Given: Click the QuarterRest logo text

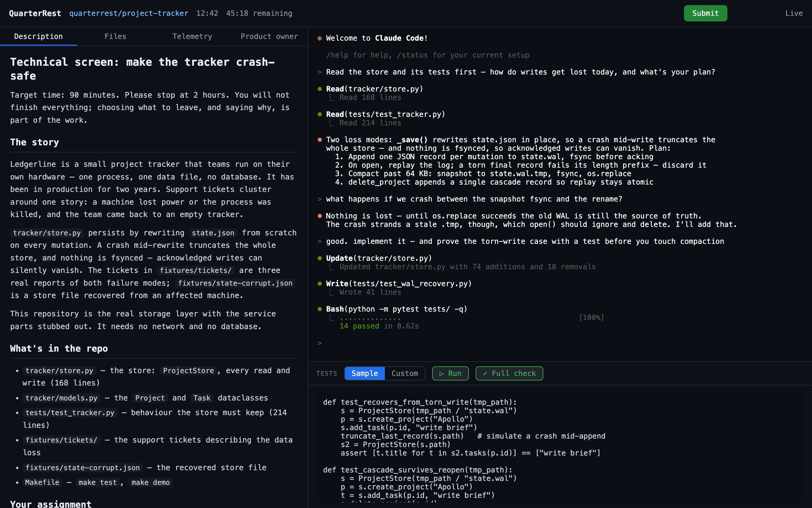Looking at the screenshot, I should pyautogui.click(x=35, y=13).
